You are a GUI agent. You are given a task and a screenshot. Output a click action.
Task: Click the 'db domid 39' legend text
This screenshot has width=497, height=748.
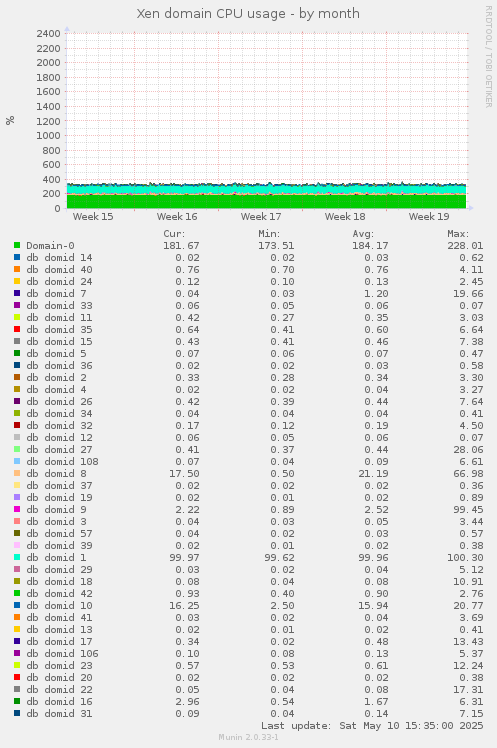(x=59, y=545)
